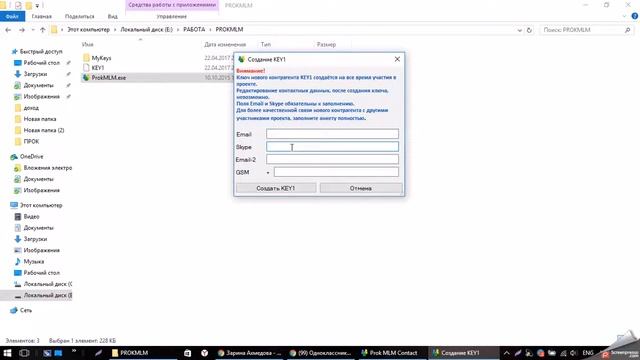Click the GSM phone number field
The image size is (640, 360).
click(336, 172)
